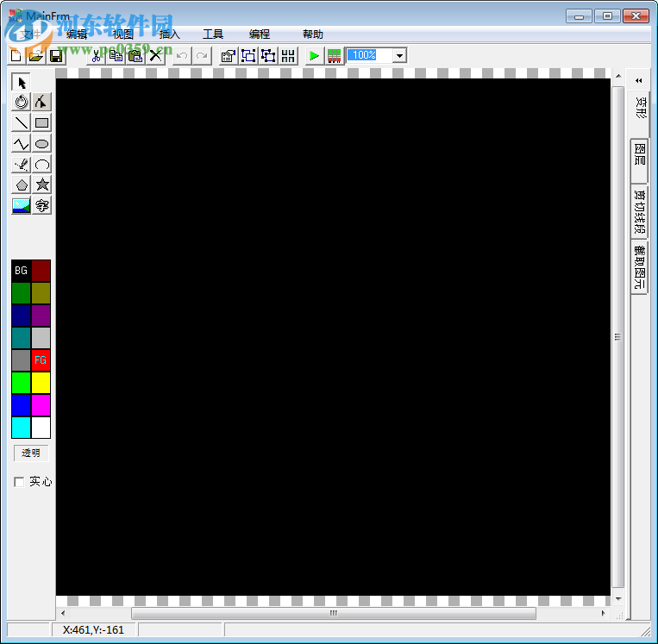Click the New file icon
The height and width of the screenshot is (644, 658).
[16, 55]
